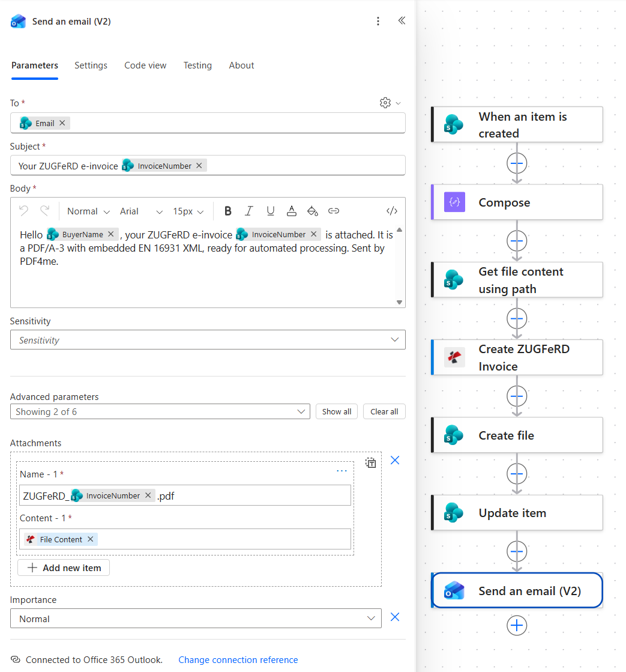
Task: Select Get file content using path action
Action: pyautogui.click(x=517, y=280)
